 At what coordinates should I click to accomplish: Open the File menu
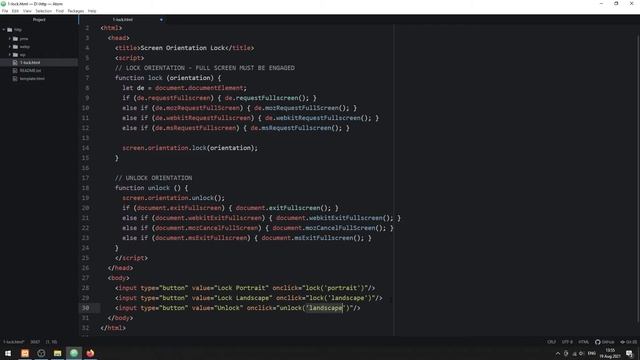pyautogui.click(x=5, y=11)
